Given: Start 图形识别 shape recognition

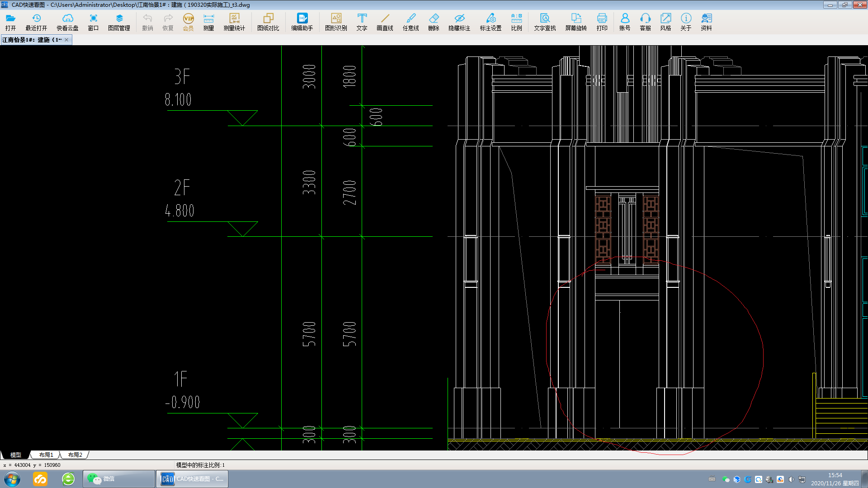Looking at the screenshot, I should tap(336, 22).
